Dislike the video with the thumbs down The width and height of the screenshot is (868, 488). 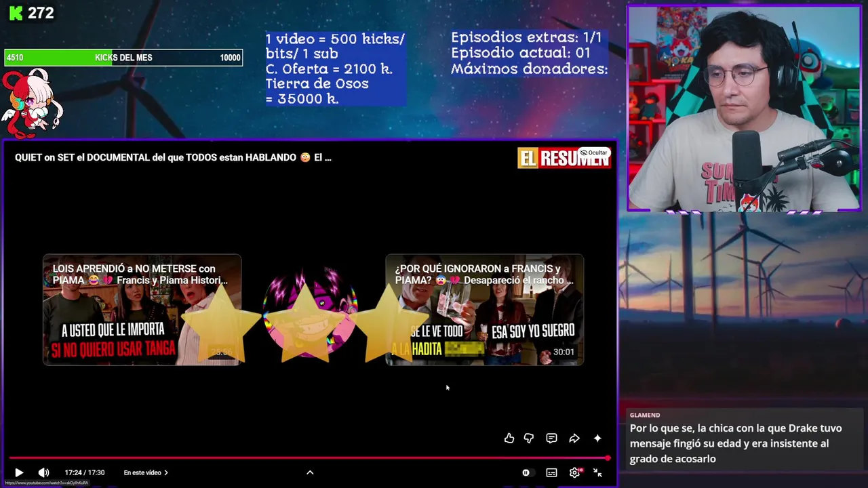pyautogui.click(x=529, y=439)
